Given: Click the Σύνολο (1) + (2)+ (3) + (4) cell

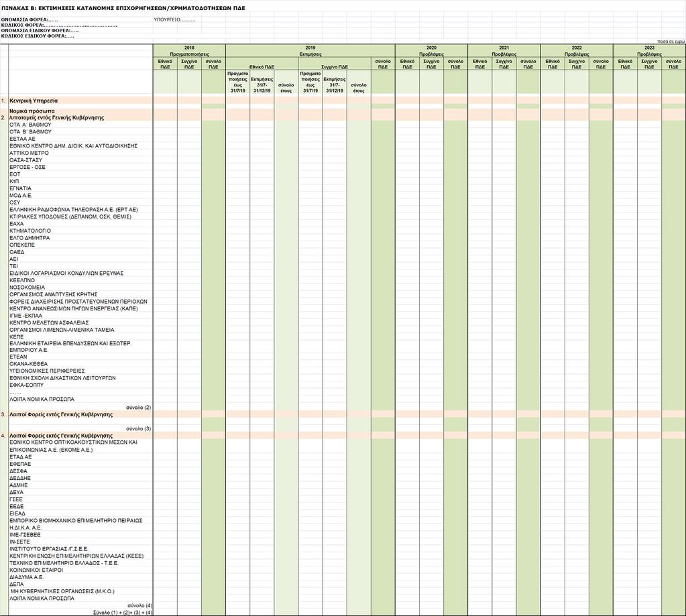Looking at the screenshot, I should point(123,613).
